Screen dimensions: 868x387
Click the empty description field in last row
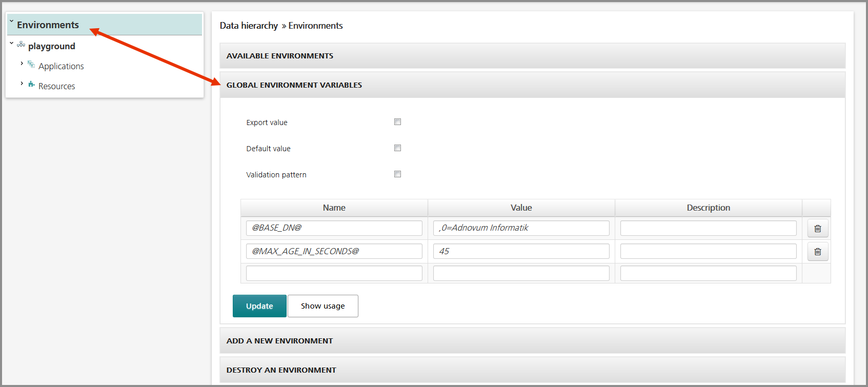point(709,273)
